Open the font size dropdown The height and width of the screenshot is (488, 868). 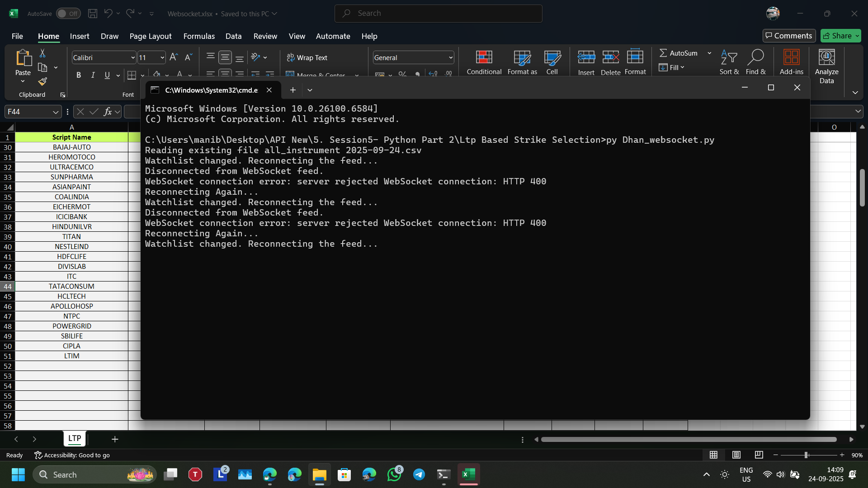(x=162, y=57)
